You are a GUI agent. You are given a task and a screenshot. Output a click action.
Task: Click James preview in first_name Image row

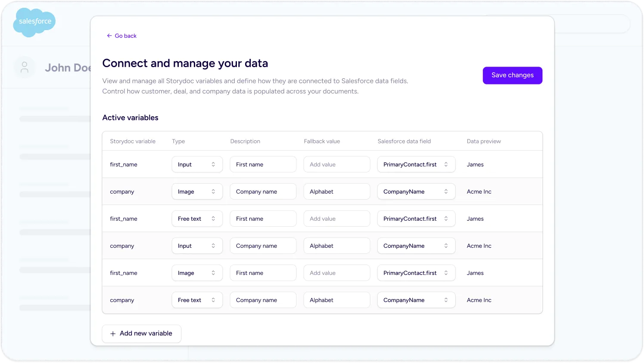pyautogui.click(x=475, y=273)
